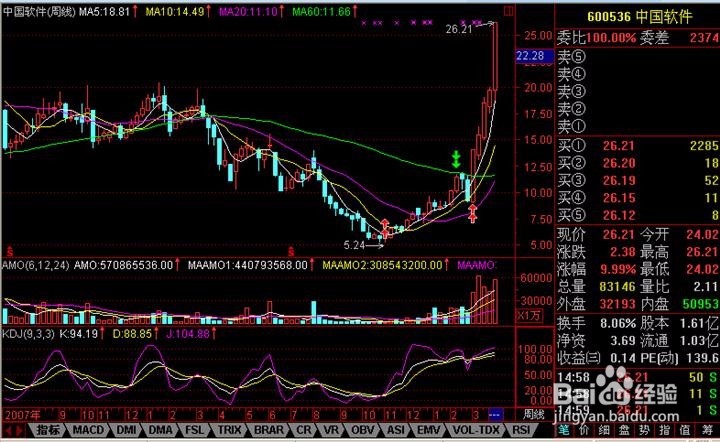Click the AMO(6,12,24) indicator name
This screenshot has width=720, height=442.
tap(35, 265)
